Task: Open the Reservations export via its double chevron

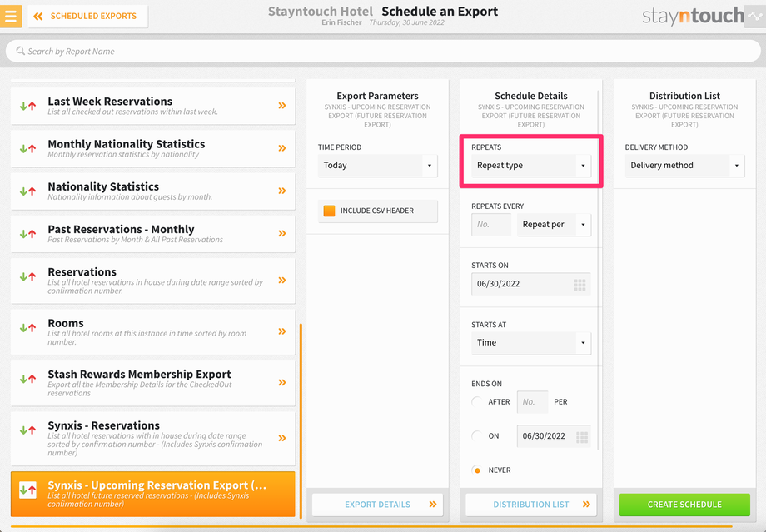Action: coord(282,280)
